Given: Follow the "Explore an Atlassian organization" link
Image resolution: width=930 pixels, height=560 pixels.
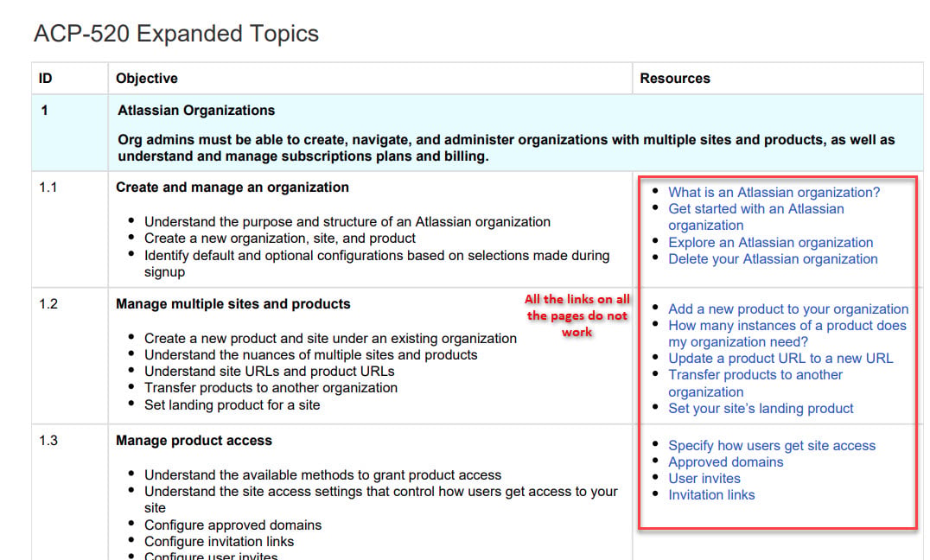Looking at the screenshot, I should pyautogui.click(x=770, y=242).
